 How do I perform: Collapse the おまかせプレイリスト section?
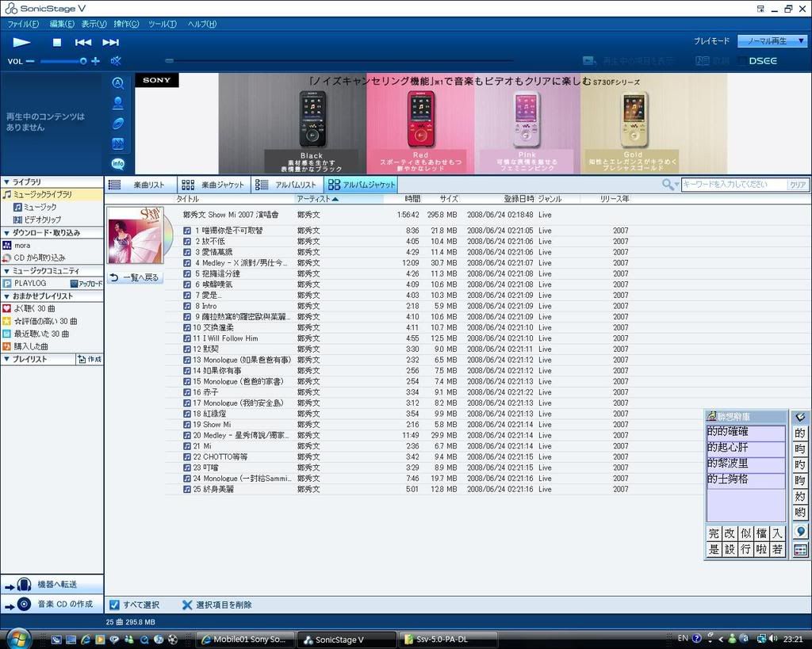tap(6, 296)
